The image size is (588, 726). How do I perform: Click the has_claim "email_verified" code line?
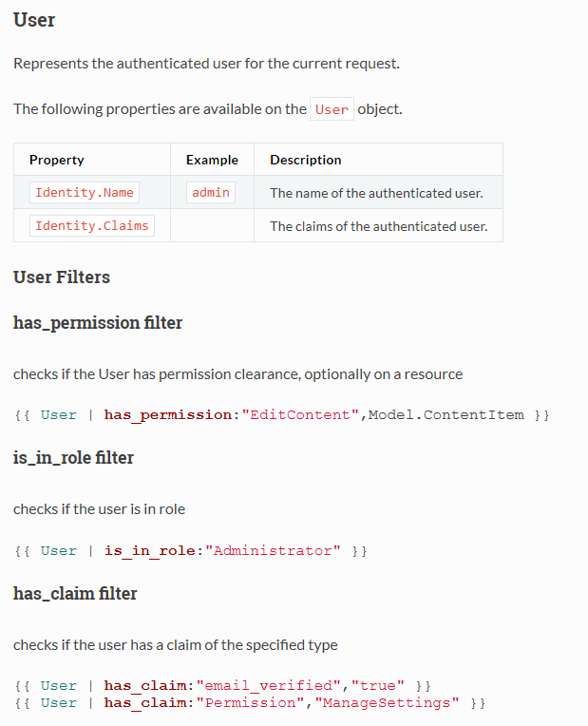(x=222, y=686)
